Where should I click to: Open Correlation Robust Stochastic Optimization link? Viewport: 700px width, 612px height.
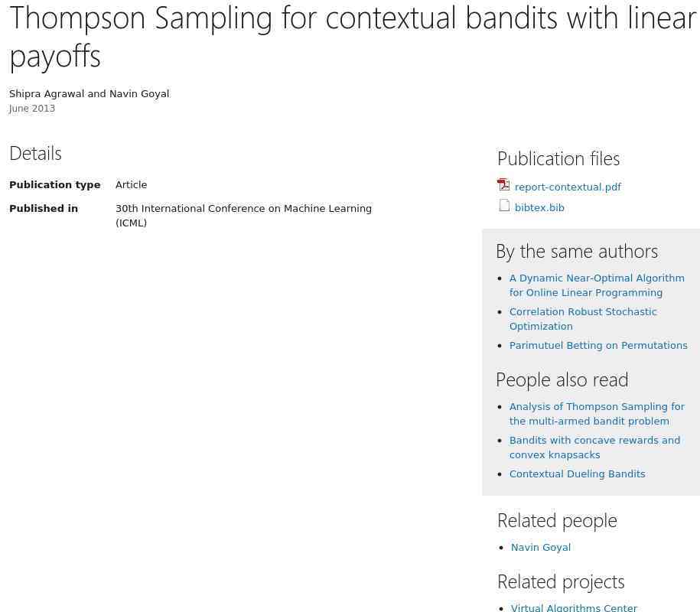click(583, 319)
